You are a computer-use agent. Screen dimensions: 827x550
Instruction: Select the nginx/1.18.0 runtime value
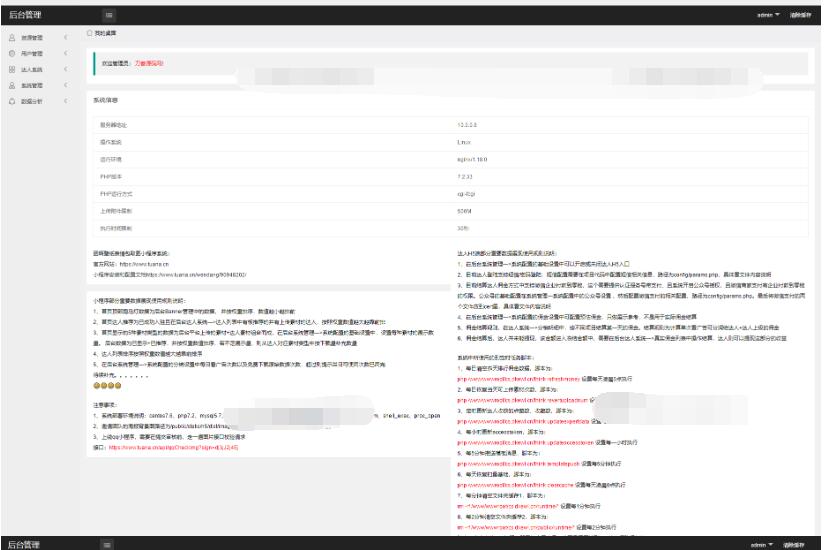click(472, 159)
